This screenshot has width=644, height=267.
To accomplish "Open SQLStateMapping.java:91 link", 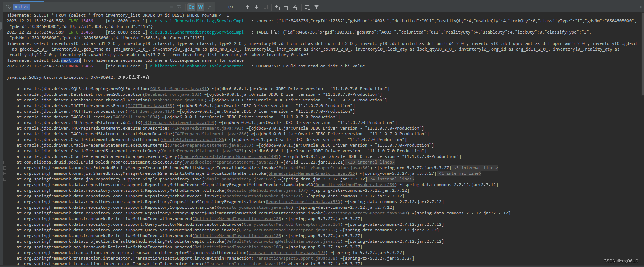I will tap(178, 89).
